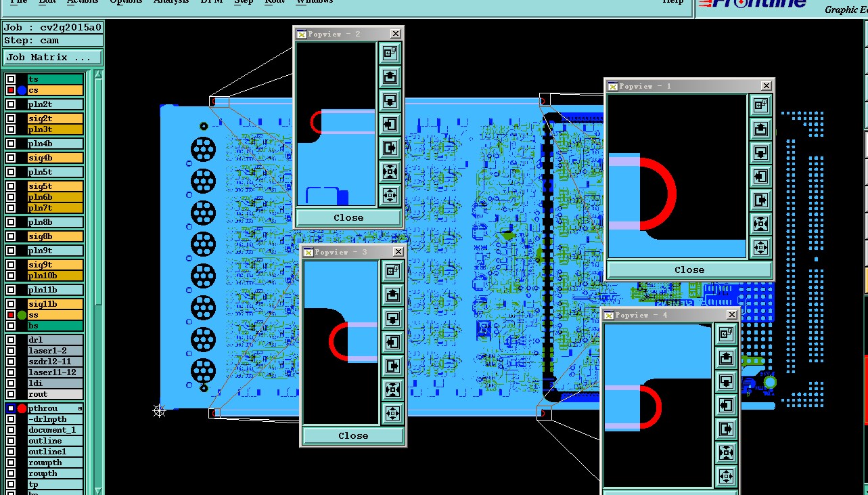Pan down in Popview - 4
868x495 pixels.
(x=726, y=382)
